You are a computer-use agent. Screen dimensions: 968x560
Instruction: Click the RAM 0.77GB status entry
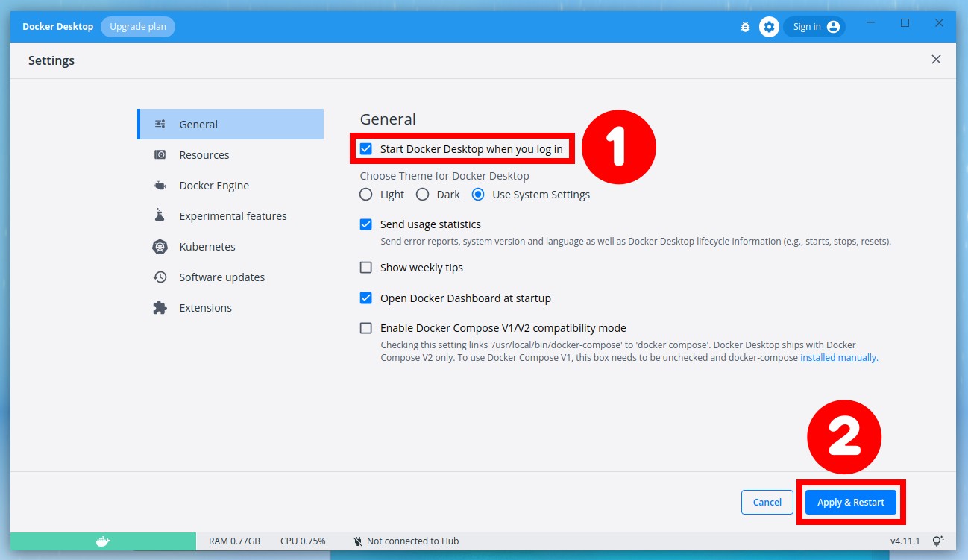pyautogui.click(x=234, y=541)
